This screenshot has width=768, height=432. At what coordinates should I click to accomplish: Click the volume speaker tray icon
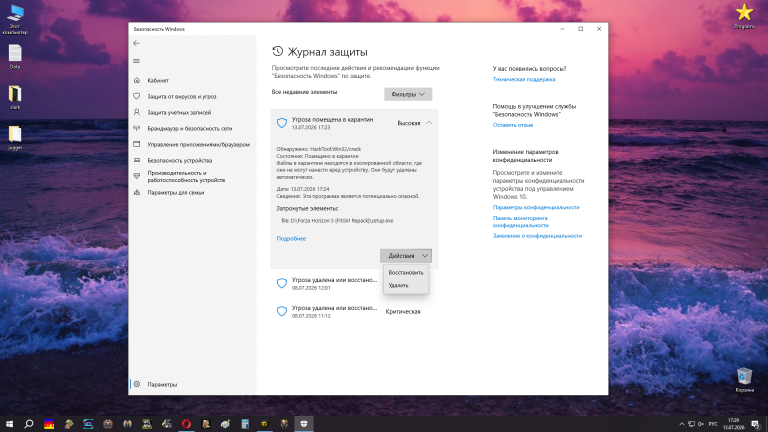point(701,424)
